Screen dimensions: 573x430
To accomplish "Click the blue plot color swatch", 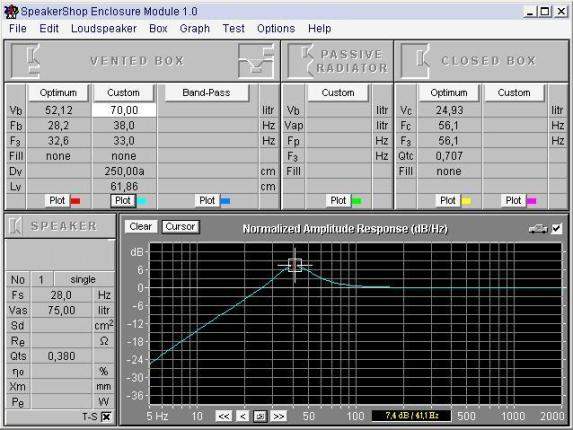I will coord(226,201).
